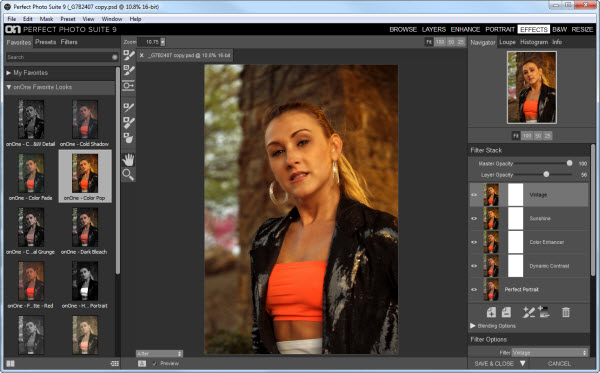Adjust the Layer Opacity slider handle

[546, 174]
